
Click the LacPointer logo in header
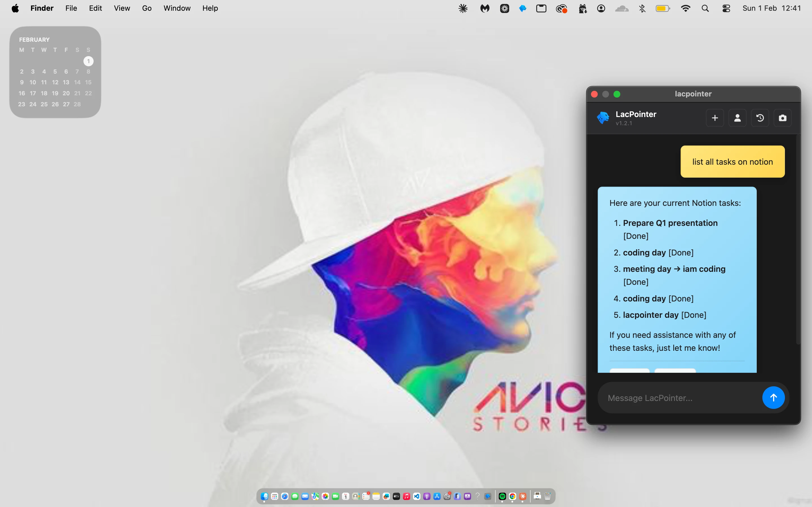pos(603,118)
